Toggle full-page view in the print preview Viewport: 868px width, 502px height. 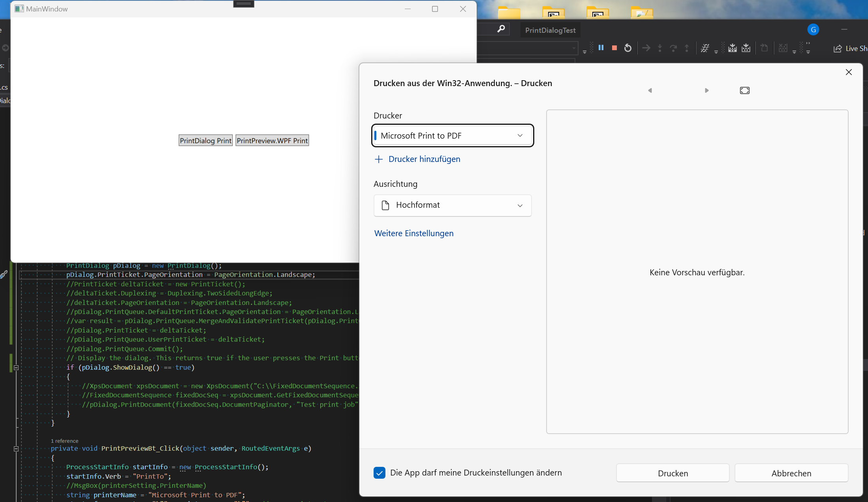pos(745,90)
